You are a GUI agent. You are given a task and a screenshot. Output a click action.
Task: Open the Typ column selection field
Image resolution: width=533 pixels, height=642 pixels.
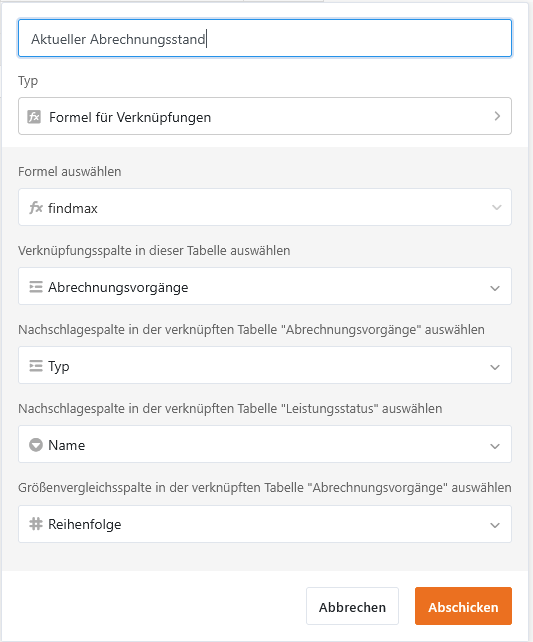click(265, 365)
